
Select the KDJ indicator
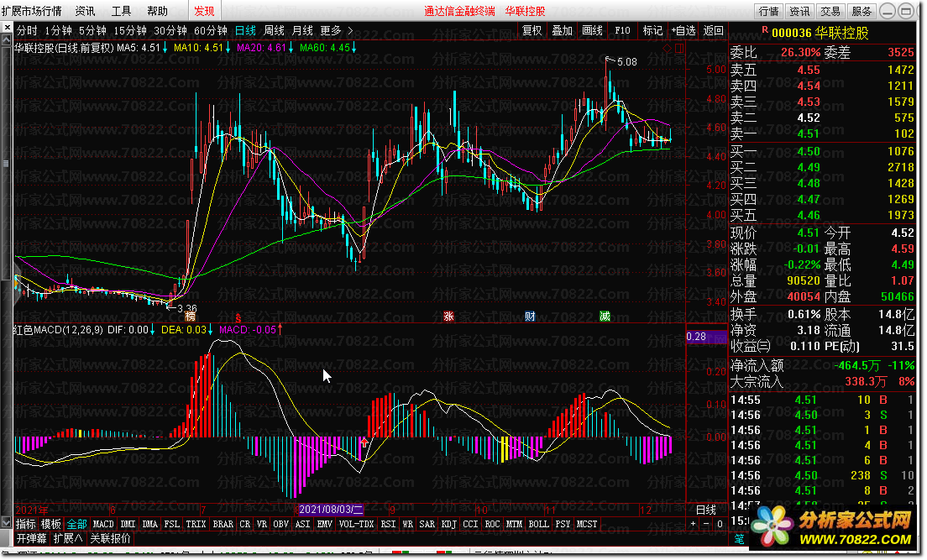pos(448,524)
